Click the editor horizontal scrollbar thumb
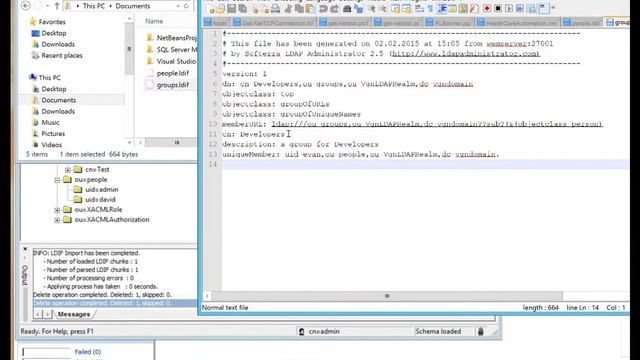 click(387, 296)
